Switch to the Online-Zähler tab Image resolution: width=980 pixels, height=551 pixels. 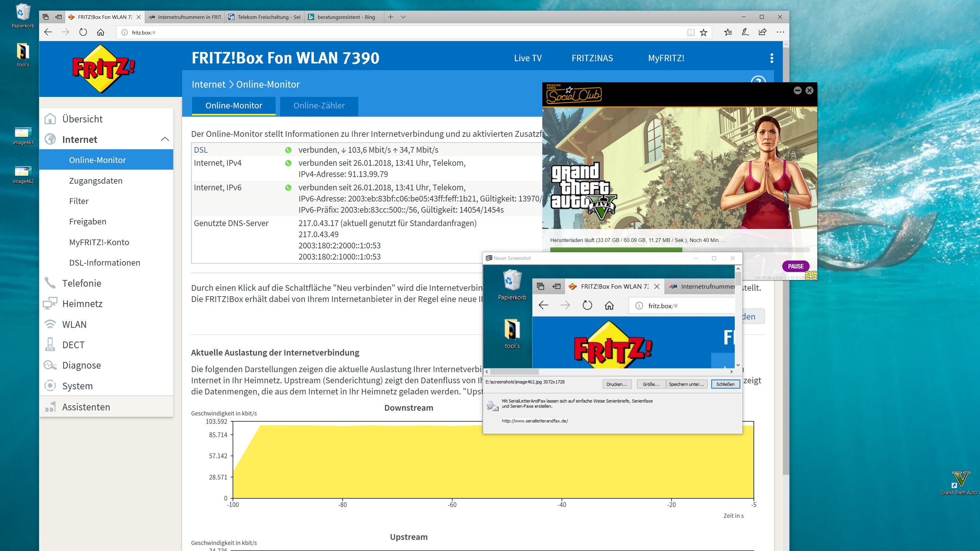pyautogui.click(x=319, y=106)
